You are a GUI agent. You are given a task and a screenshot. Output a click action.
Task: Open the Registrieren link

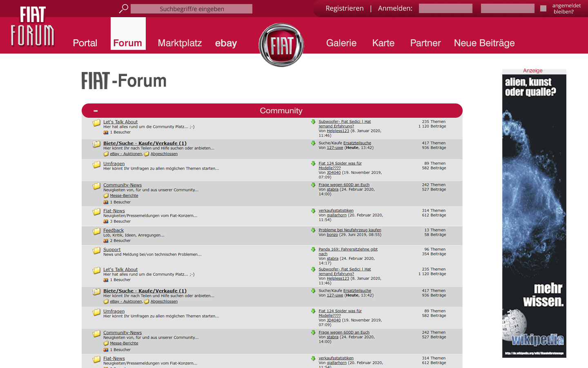[345, 8]
